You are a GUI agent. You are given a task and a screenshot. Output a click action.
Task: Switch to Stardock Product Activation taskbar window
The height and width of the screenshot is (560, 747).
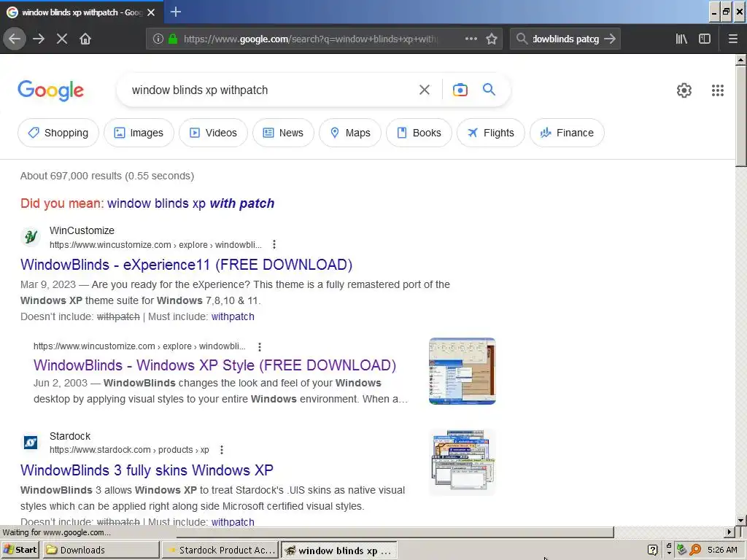click(x=220, y=550)
